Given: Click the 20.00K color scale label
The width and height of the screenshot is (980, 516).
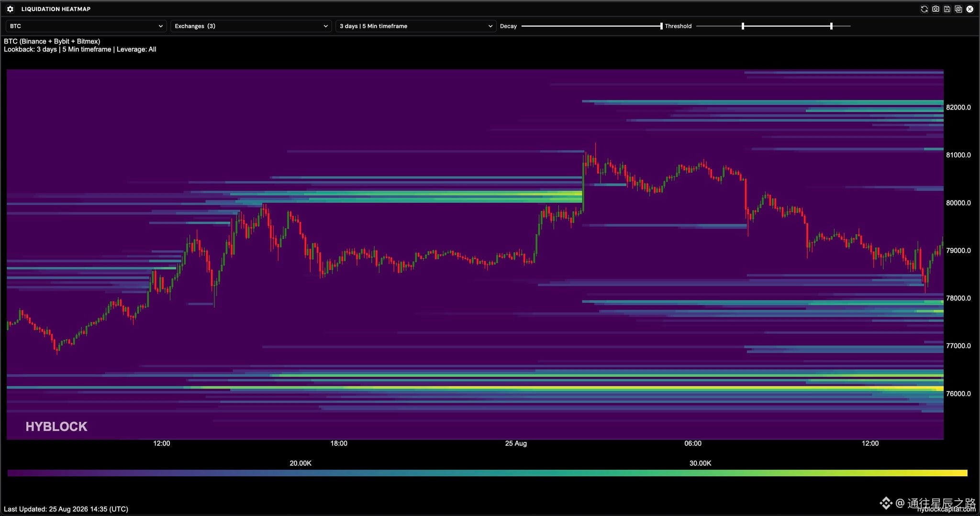Looking at the screenshot, I should 301,463.
